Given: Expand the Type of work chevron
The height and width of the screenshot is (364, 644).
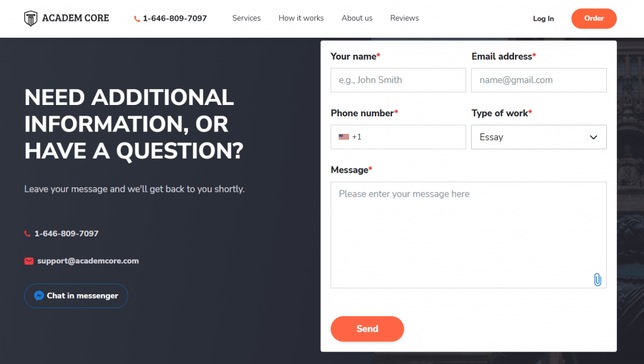Looking at the screenshot, I should pyautogui.click(x=594, y=137).
